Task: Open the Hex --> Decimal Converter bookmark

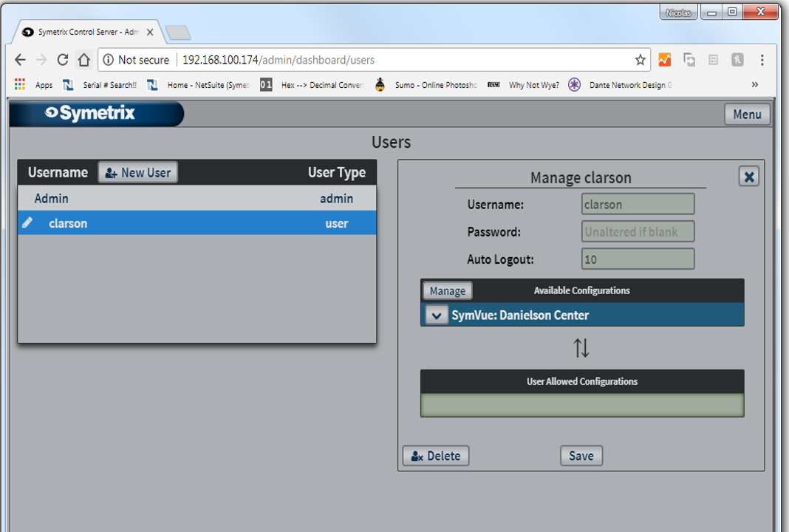Action: click(312, 85)
